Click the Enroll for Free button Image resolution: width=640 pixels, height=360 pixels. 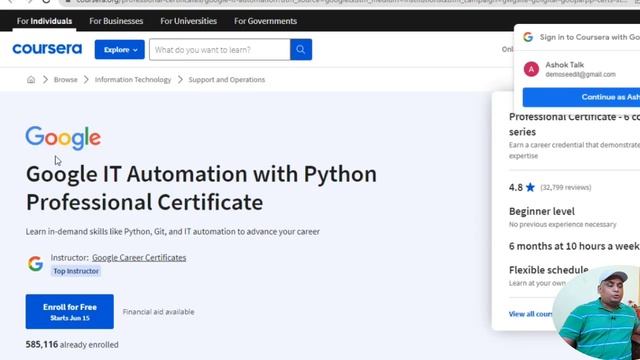69,311
